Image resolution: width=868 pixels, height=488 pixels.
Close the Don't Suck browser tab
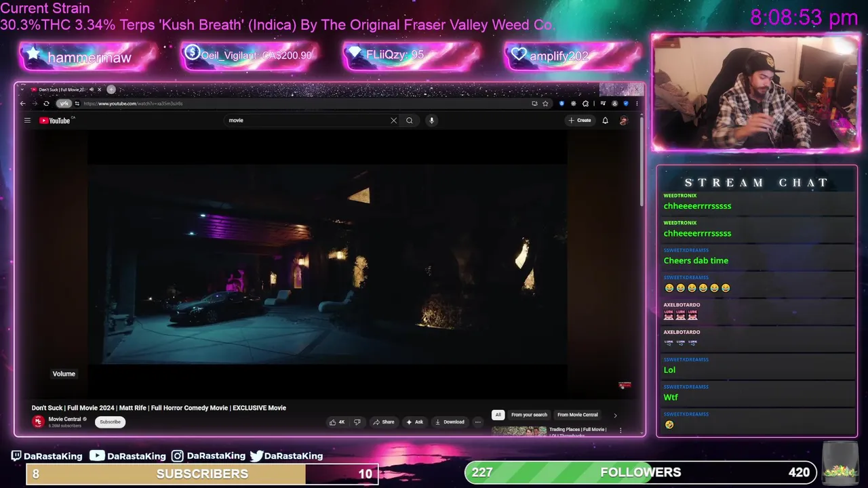coord(99,89)
